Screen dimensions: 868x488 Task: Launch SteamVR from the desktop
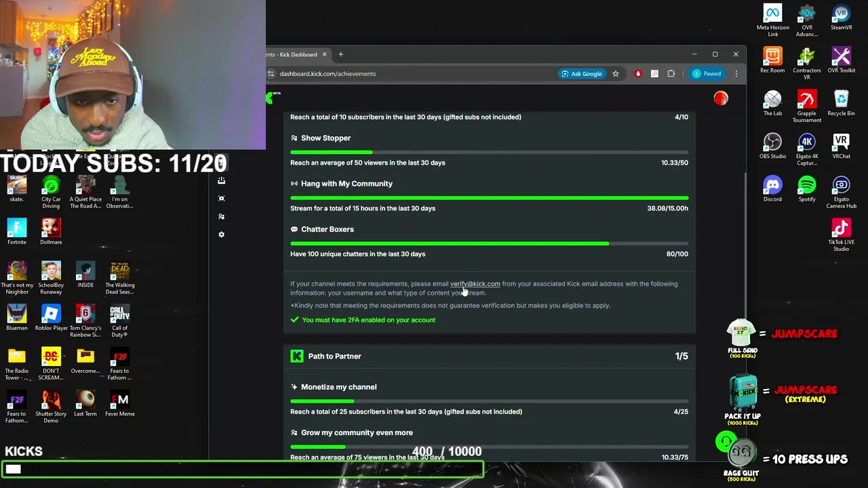click(x=841, y=18)
